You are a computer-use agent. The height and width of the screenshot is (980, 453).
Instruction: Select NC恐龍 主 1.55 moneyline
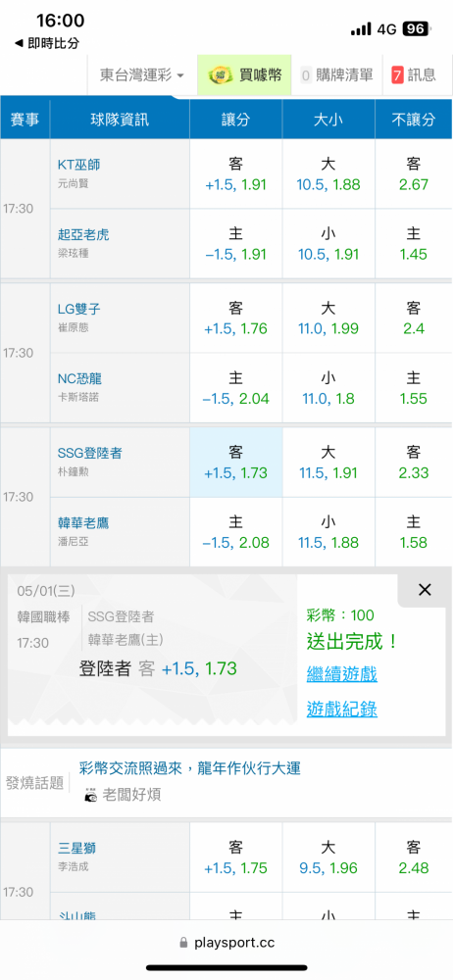click(x=414, y=388)
